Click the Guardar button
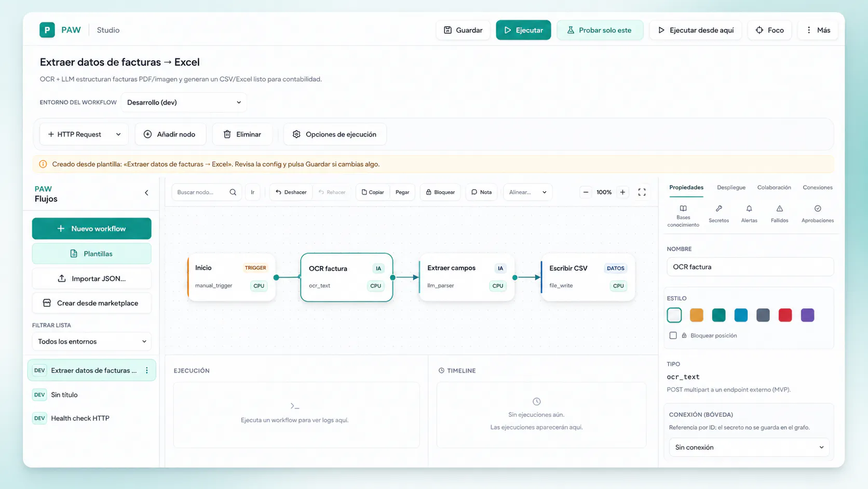The image size is (868, 489). [463, 30]
